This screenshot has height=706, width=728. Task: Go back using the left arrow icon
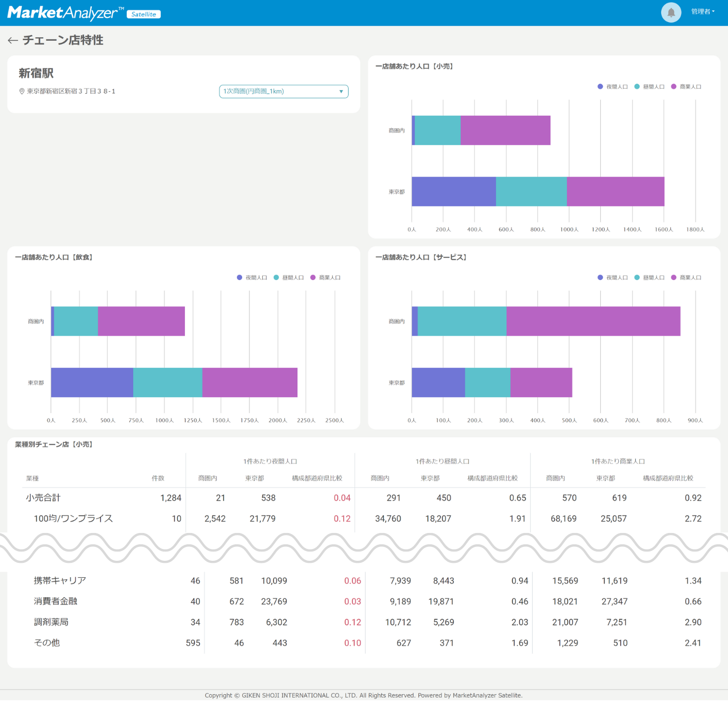click(13, 41)
